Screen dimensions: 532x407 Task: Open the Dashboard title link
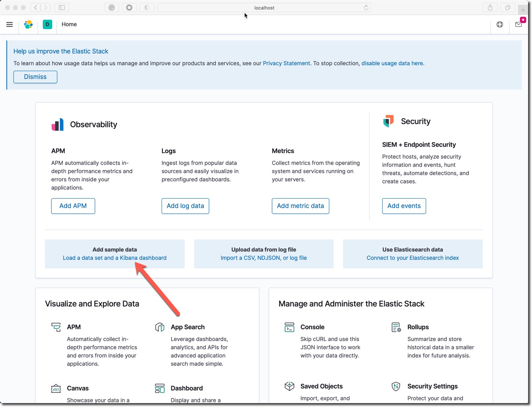click(187, 388)
